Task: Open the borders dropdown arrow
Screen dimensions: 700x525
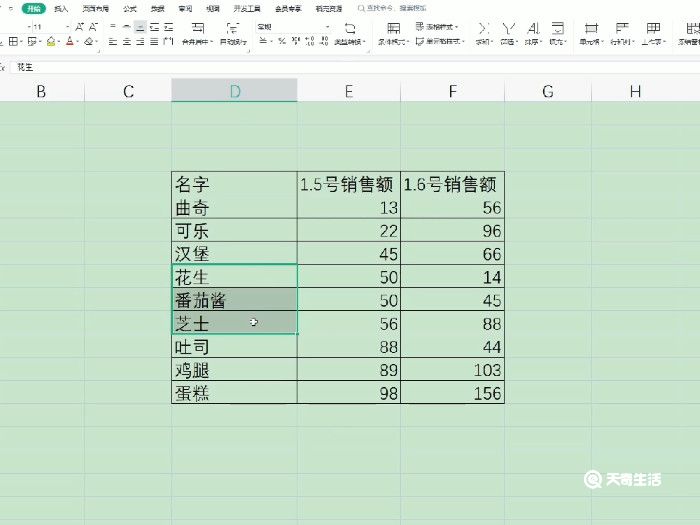Action: coord(21,42)
